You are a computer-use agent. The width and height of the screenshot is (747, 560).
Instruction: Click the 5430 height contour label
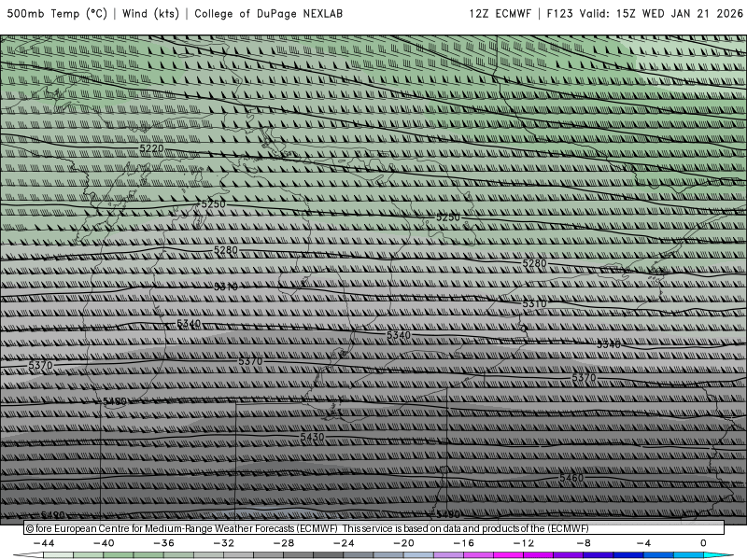(x=312, y=437)
